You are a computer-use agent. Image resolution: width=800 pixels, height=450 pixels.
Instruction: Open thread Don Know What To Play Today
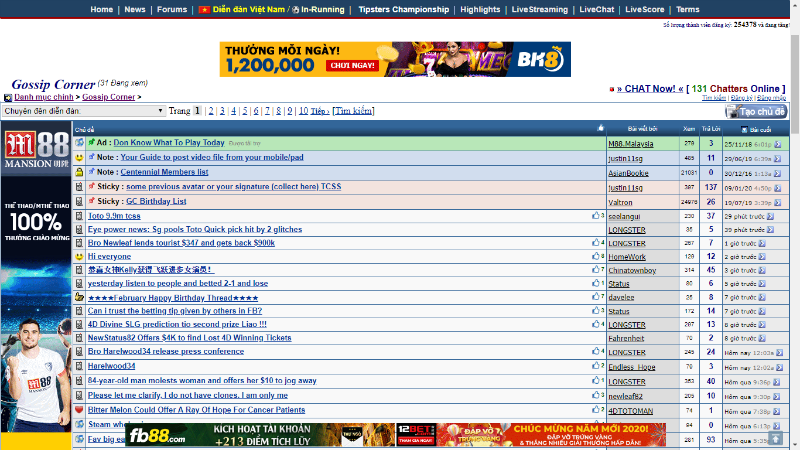tap(169, 143)
